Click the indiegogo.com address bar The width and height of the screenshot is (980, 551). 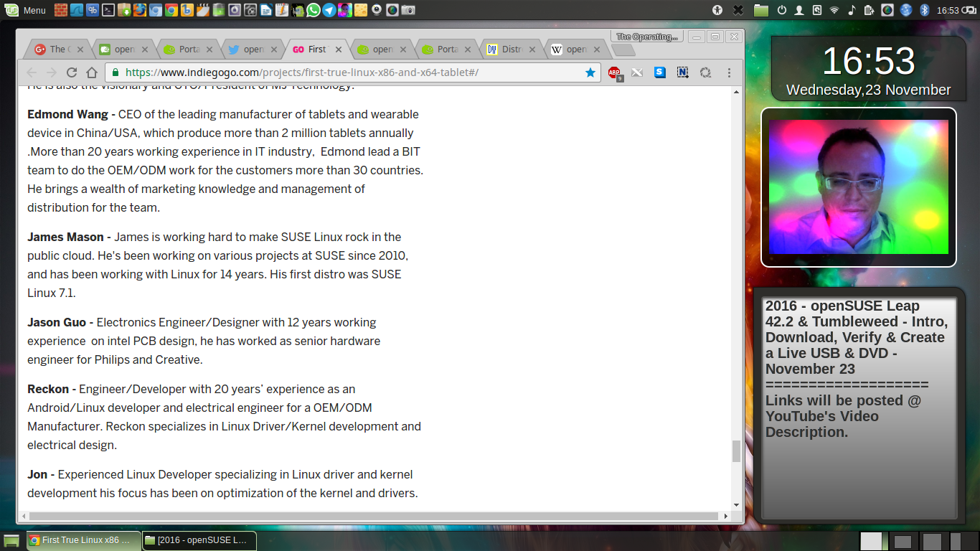point(353,72)
